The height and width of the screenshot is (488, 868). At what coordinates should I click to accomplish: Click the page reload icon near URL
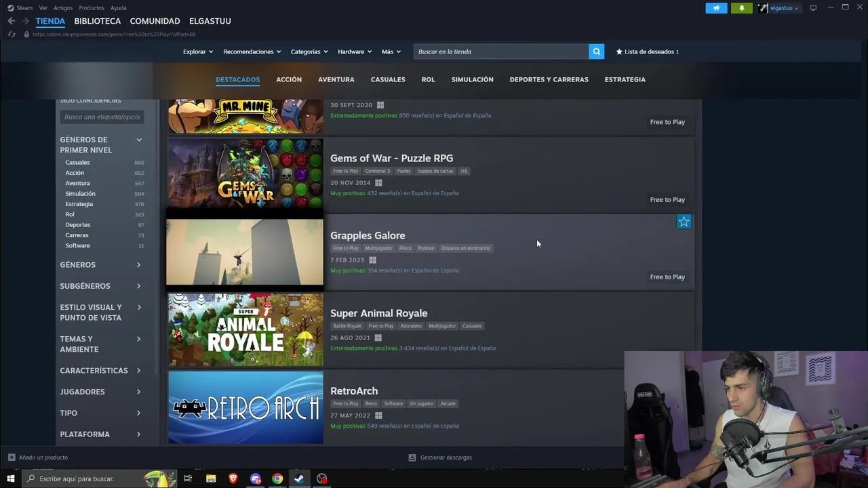tap(12, 35)
